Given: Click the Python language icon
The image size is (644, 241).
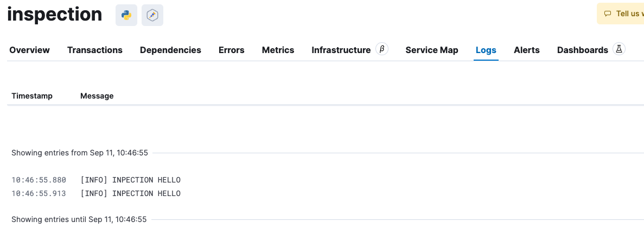Looking at the screenshot, I should (126, 15).
